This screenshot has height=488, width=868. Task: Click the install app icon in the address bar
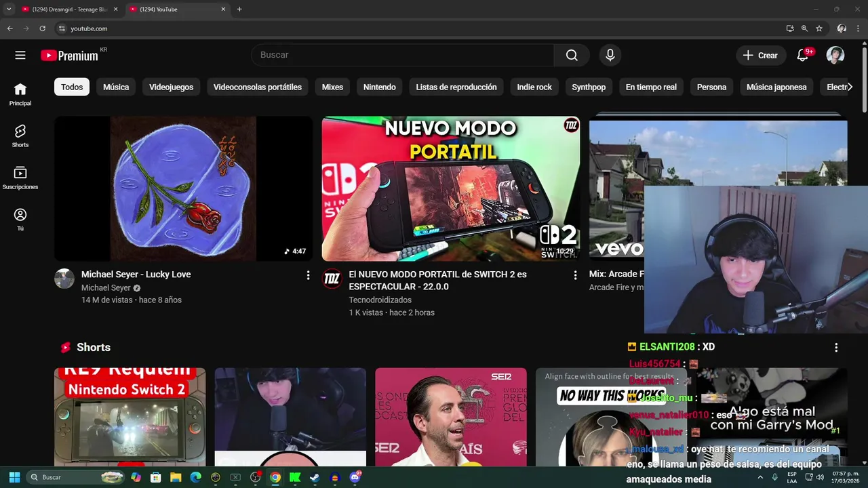click(790, 28)
